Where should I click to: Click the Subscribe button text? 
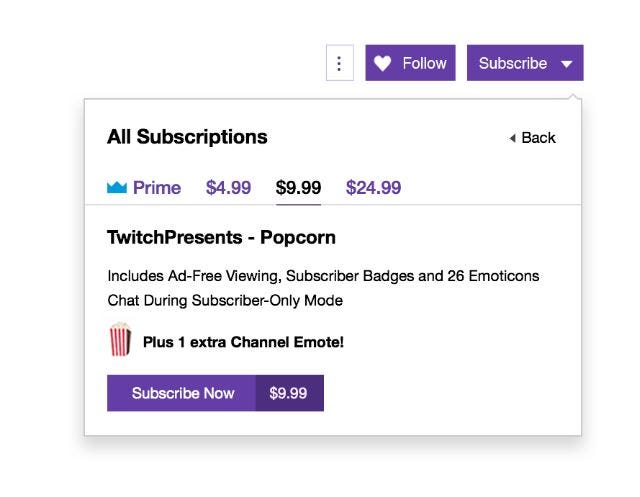point(512,64)
